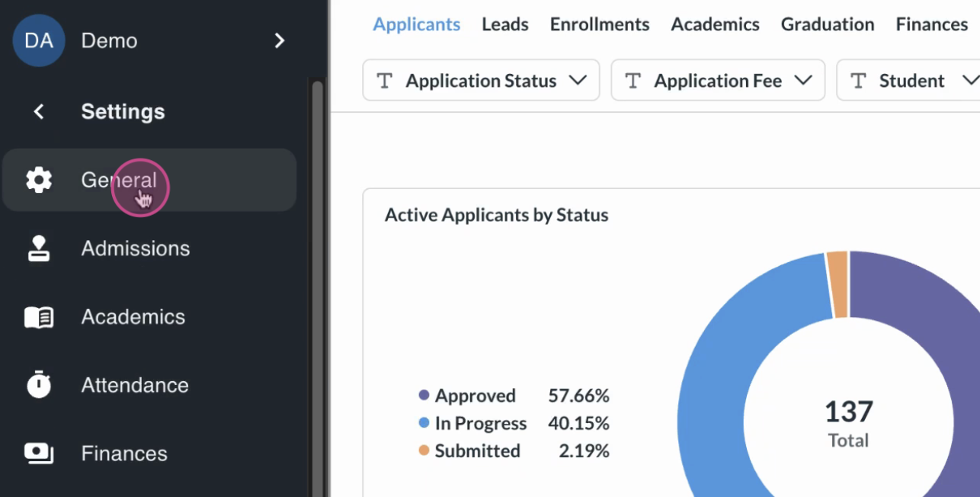Screen dimensions: 980x497
Task: Click the 2.19% value
Action: pyautogui.click(x=584, y=451)
